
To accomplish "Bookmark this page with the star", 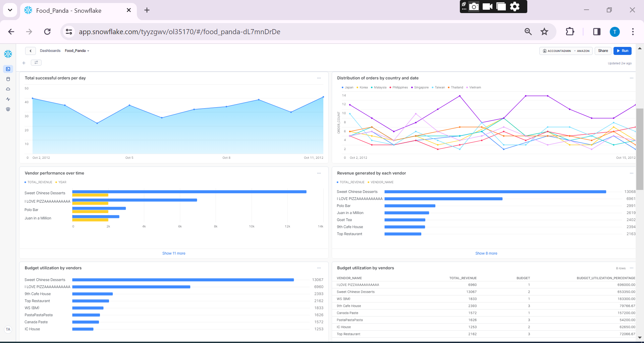I will [544, 31].
